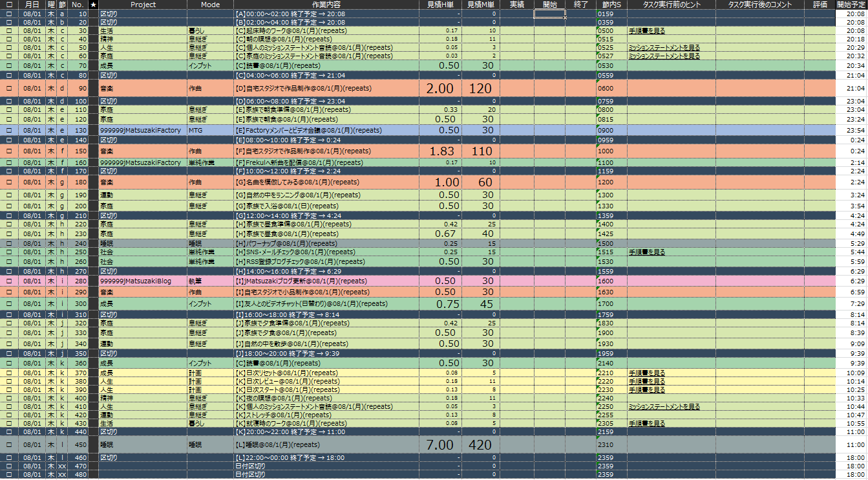Select estimate cell 7.00 in row No. 450
Screen dimensions: 868x480
(439, 444)
